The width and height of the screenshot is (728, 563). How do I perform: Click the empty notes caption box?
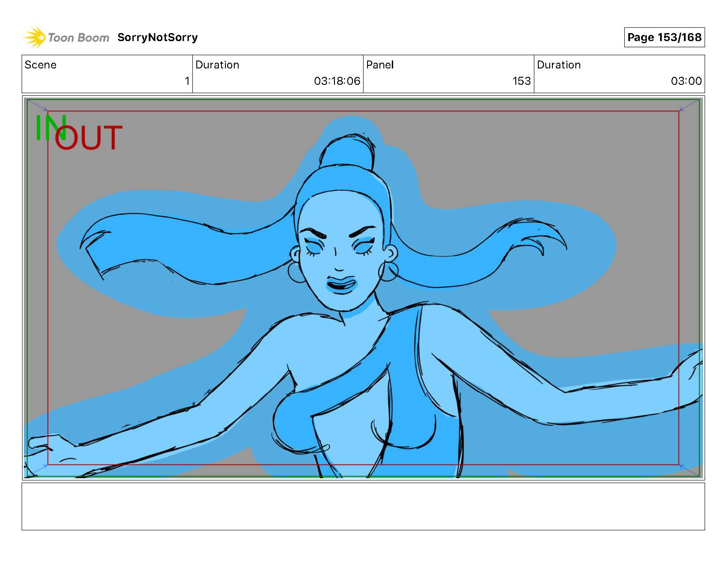(363, 506)
